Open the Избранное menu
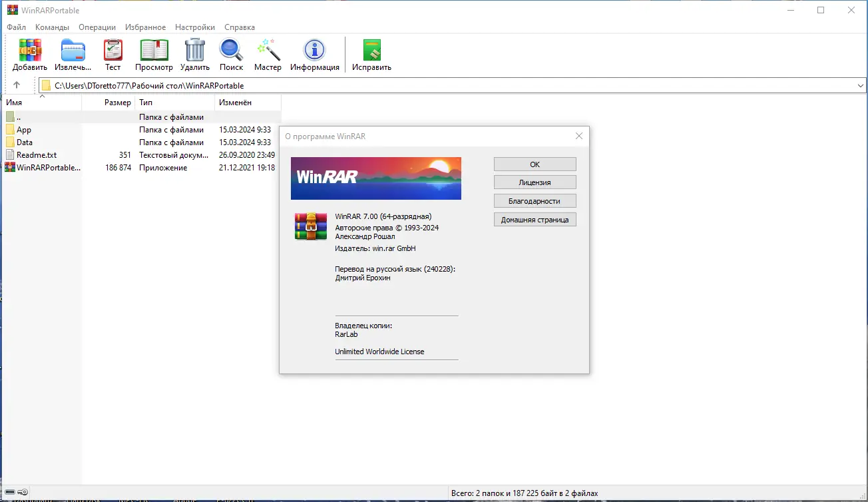The image size is (868, 502). (145, 27)
